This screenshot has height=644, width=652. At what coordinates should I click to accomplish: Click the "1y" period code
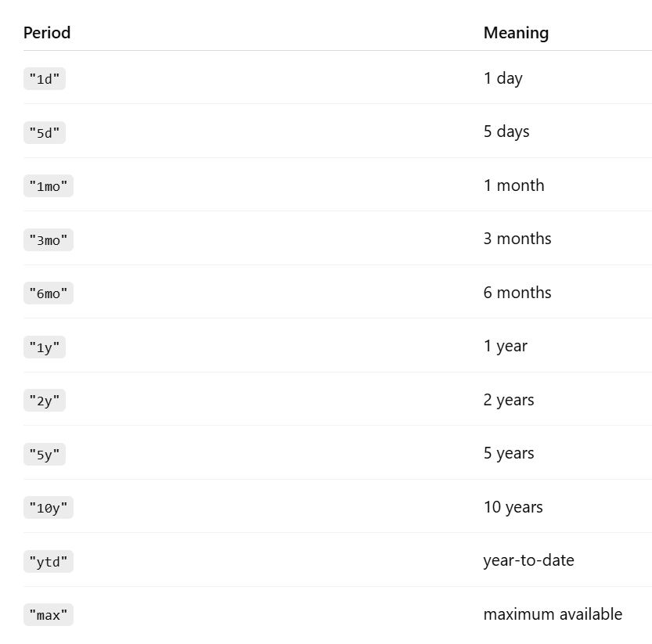click(x=45, y=347)
